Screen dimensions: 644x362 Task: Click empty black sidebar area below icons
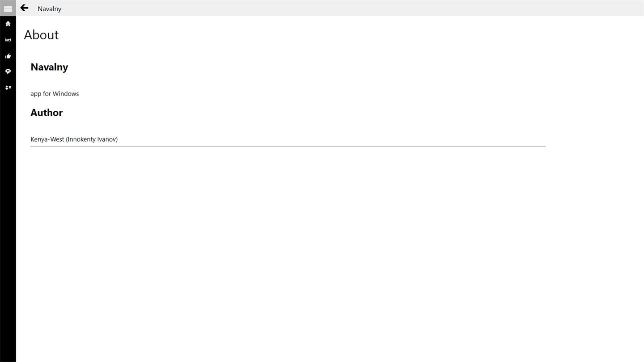[8, 223]
